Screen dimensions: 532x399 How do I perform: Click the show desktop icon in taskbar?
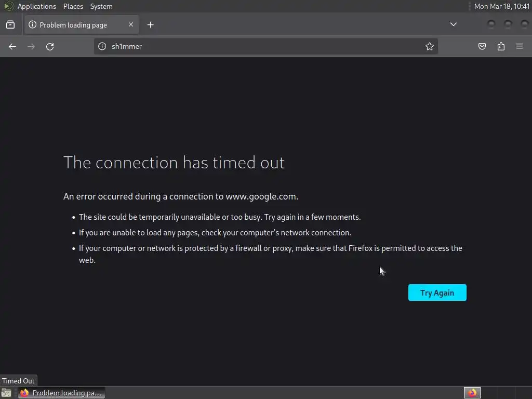(6, 393)
